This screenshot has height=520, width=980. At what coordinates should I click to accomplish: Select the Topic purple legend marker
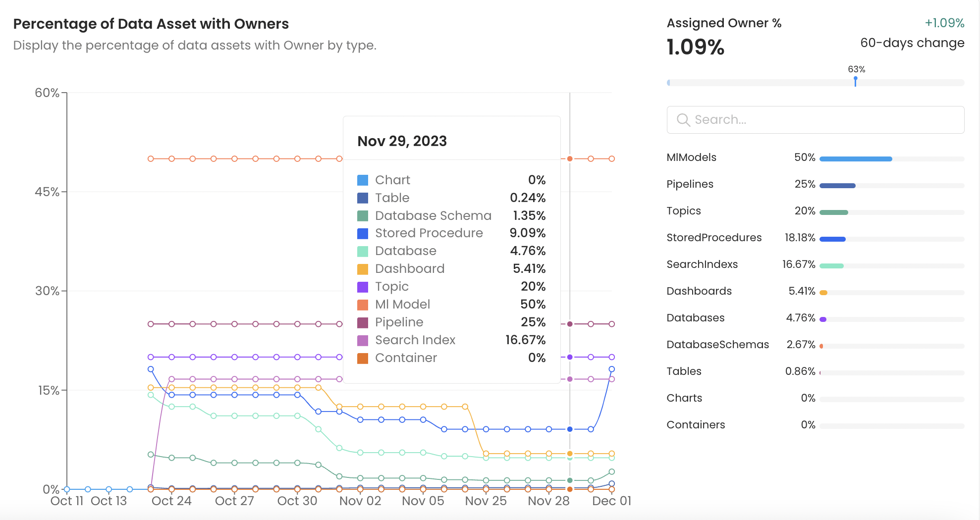[x=364, y=286]
